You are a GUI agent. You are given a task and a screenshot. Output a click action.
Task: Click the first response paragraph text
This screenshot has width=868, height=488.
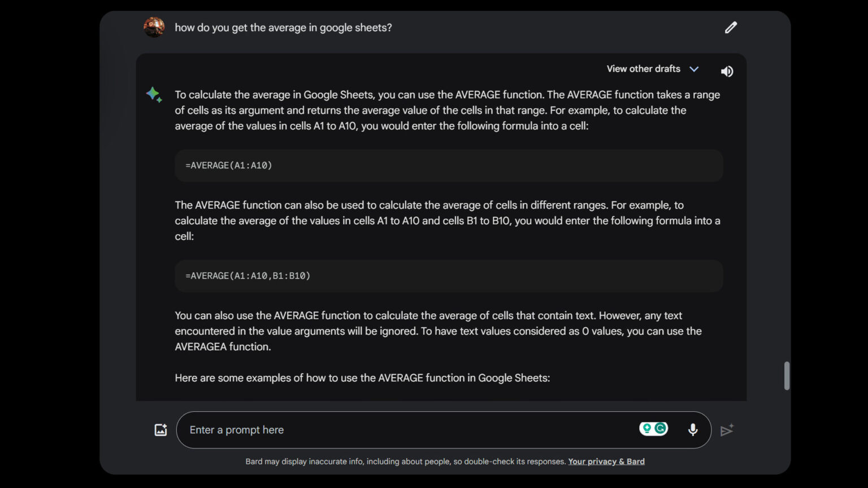tap(446, 110)
